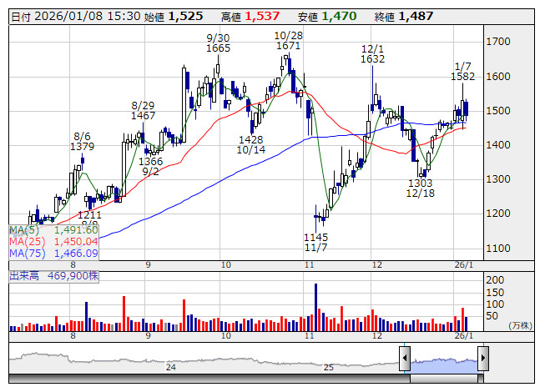Click the 1211 8/8 low label
Viewport: 545px width, 392px height.
click(89, 219)
